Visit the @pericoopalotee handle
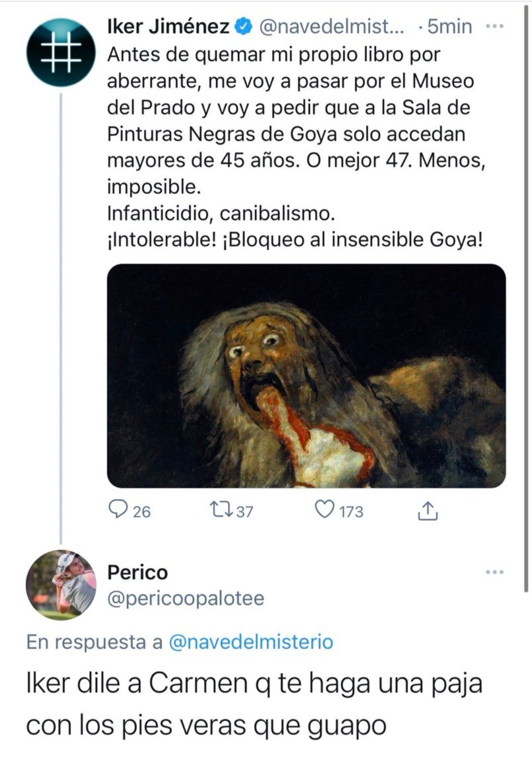Image resolution: width=532 pixels, height=761 pixels. point(186,598)
